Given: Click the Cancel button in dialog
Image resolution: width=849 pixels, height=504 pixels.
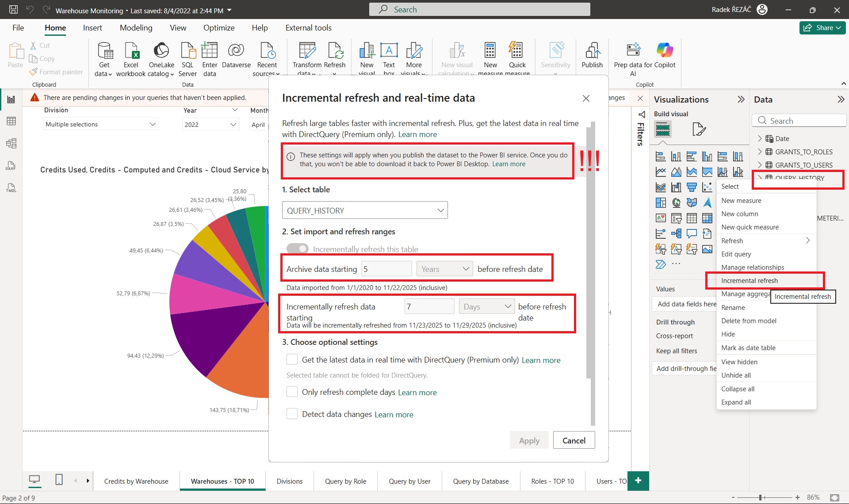Looking at the screenshot, I should click(574, 440).
